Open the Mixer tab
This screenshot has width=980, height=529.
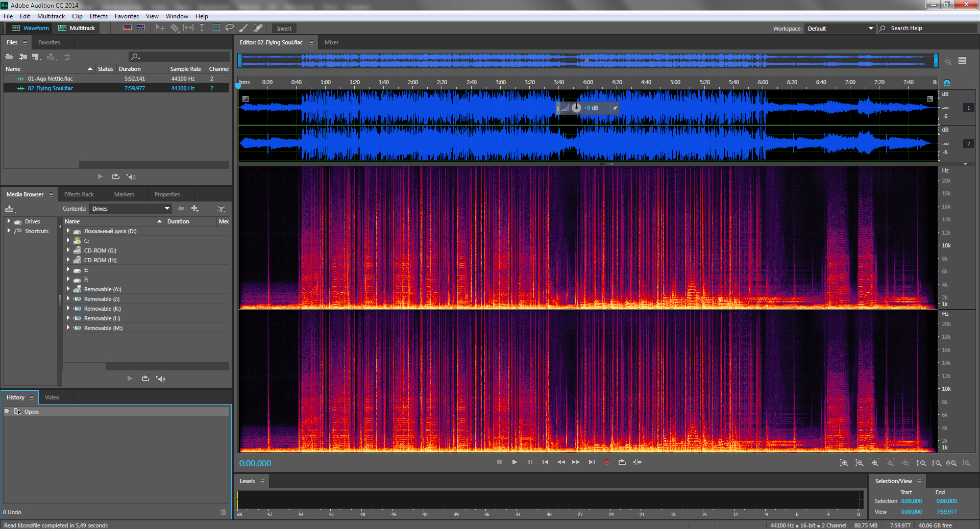coord(331,42)
